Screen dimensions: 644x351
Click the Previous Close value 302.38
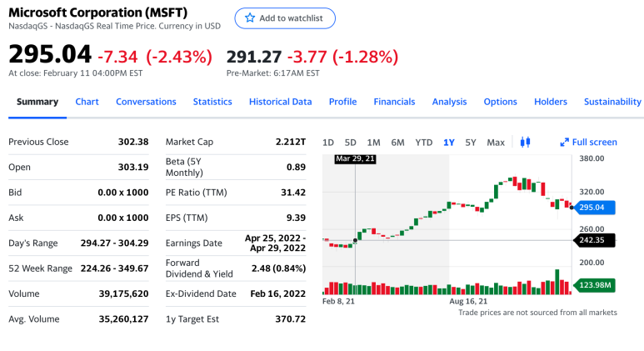(133, 142)
